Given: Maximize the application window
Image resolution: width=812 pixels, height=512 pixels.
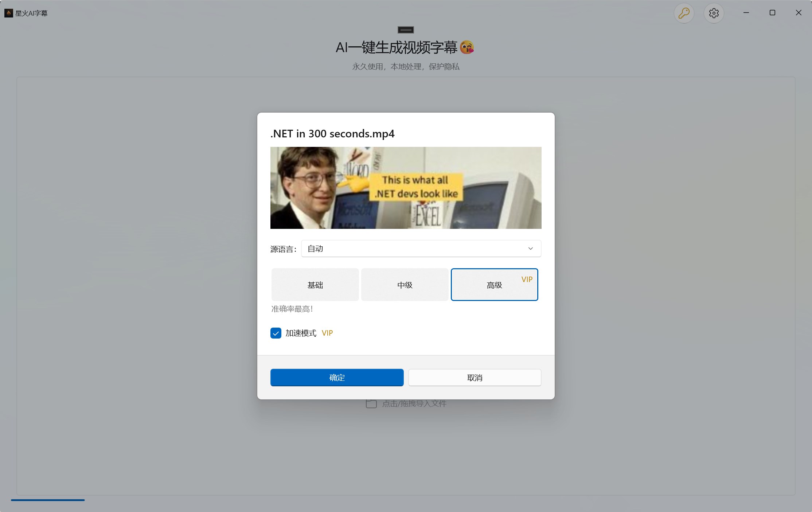Looking at the screenshot, I should [772, 13].
